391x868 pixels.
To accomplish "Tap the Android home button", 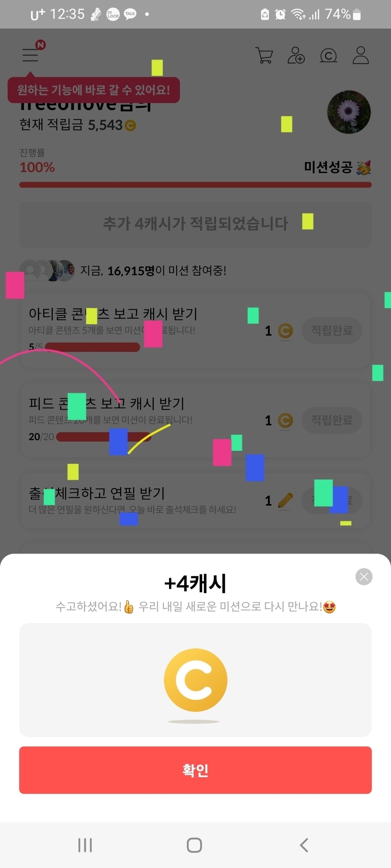I will [x=195, y=845].
